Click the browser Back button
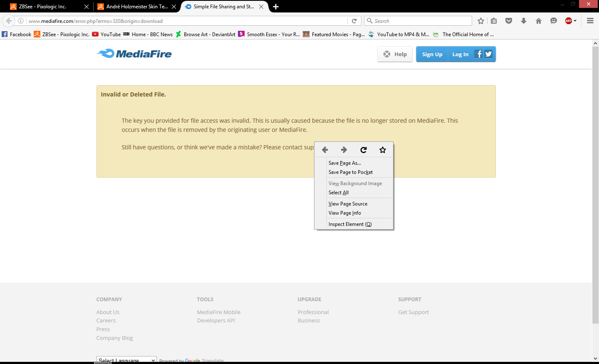Image resolution: width=599 pixels, height=364 pixels. tap(9, 21)
